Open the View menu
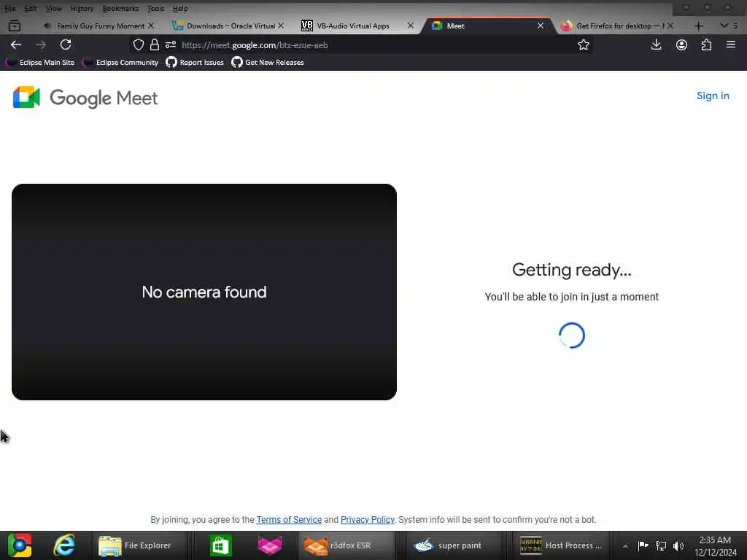This screenshot has width=747, height=560. 53,9
